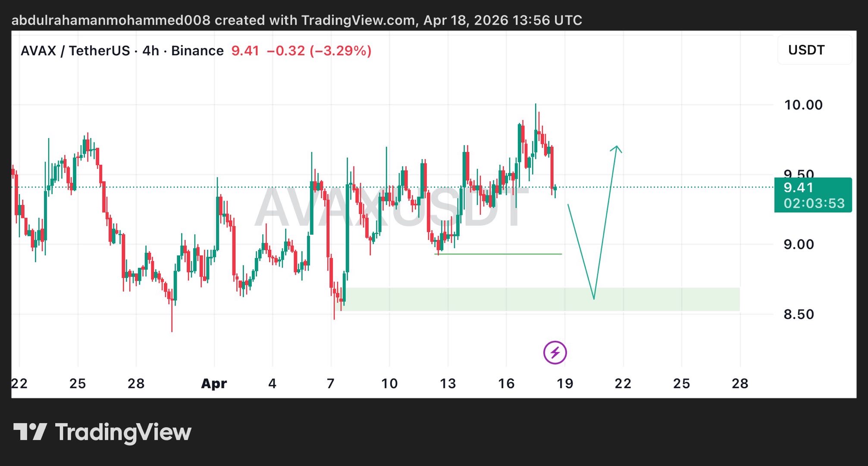Click the Apr date axis label
The width and height of the screenshot is (868, 466).
(214, 384)
